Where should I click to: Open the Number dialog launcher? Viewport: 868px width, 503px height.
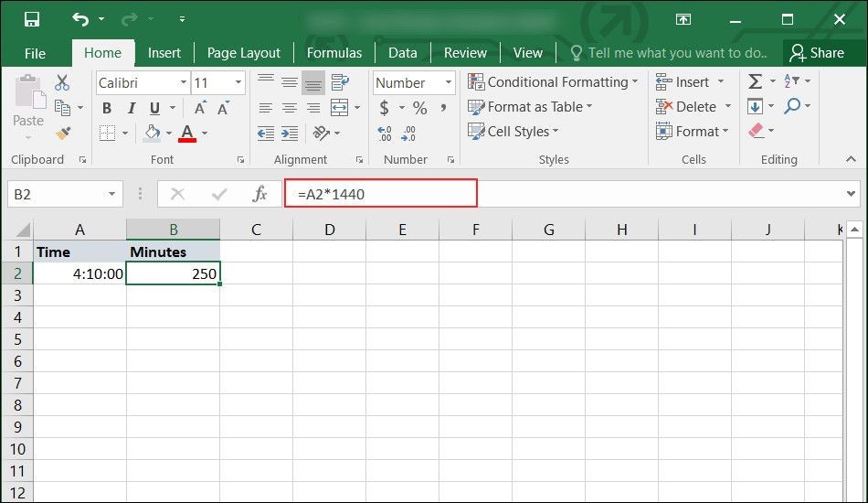click(450, 159)
